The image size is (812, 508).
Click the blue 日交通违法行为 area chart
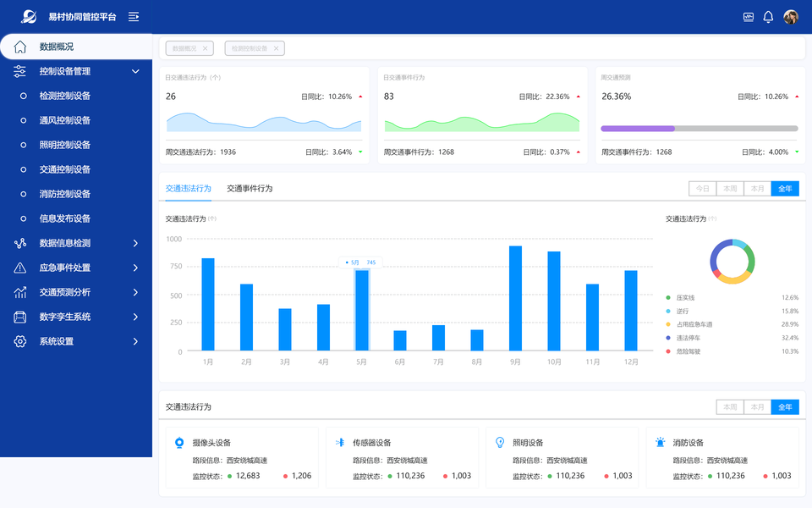tap(264, 122)
